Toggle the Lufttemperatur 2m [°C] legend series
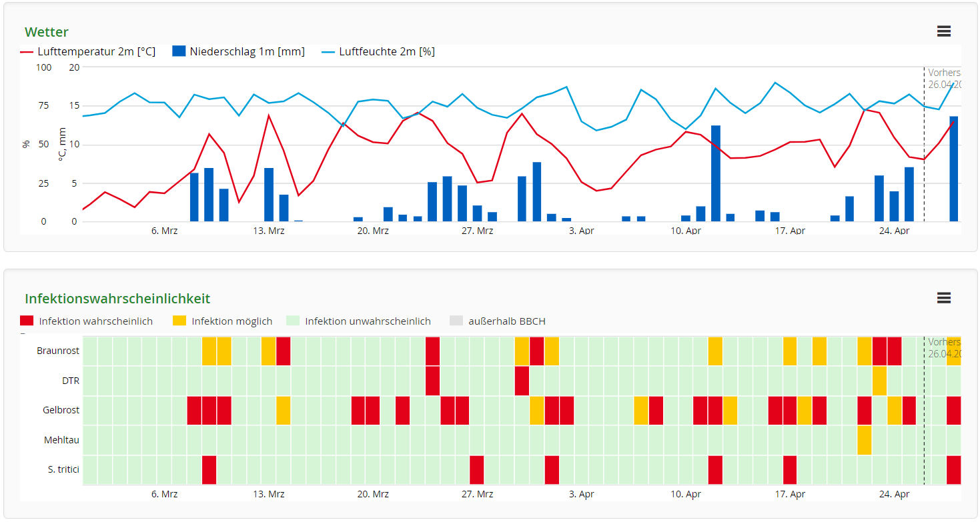 [x=88, y=51]
